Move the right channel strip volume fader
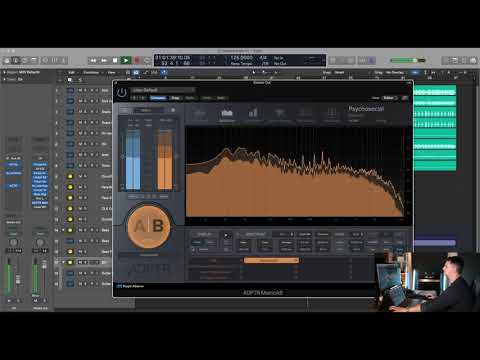The width and height of the screenshot is (480, 360). 44,265
